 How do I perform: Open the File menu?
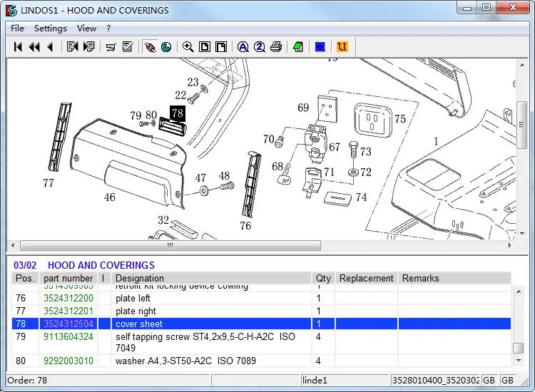17,29
